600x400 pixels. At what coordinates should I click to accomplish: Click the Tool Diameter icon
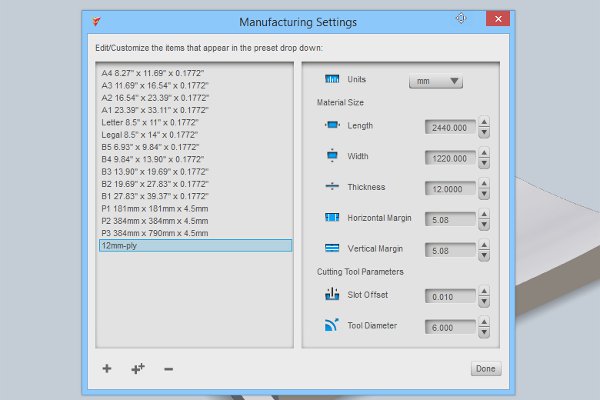[x=332, y=325]
